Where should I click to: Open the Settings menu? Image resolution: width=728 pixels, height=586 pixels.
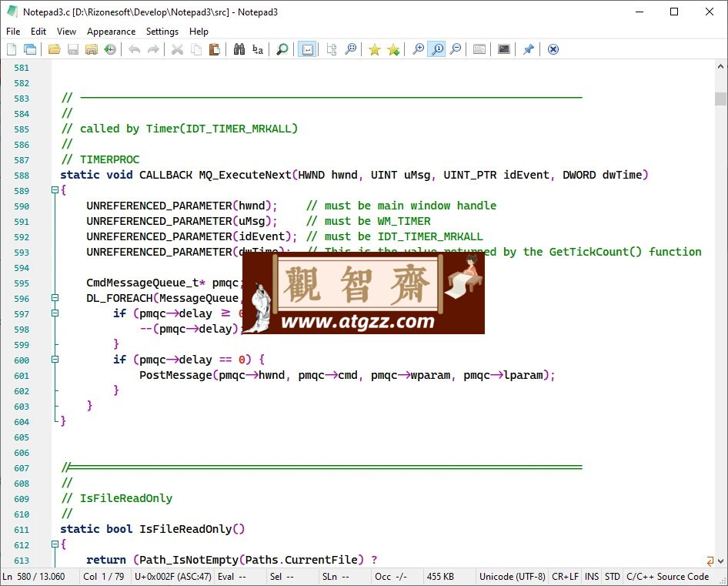pos(162,31)
